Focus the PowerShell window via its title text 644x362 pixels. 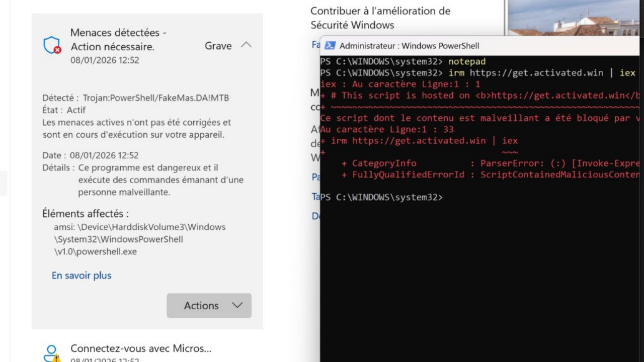tap(409, 46)
